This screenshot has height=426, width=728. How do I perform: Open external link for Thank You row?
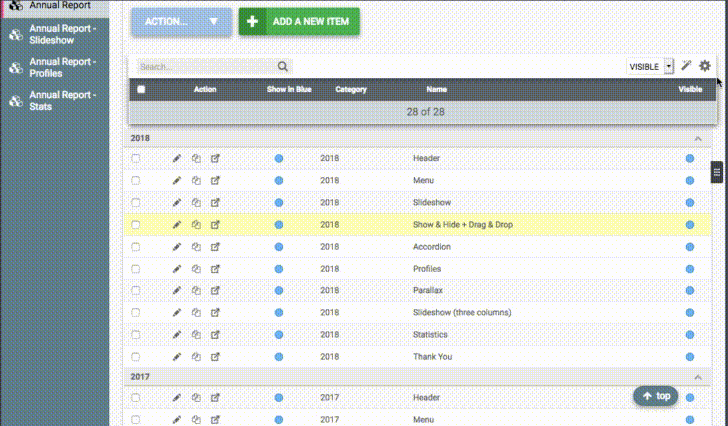(x=215, y=357)
